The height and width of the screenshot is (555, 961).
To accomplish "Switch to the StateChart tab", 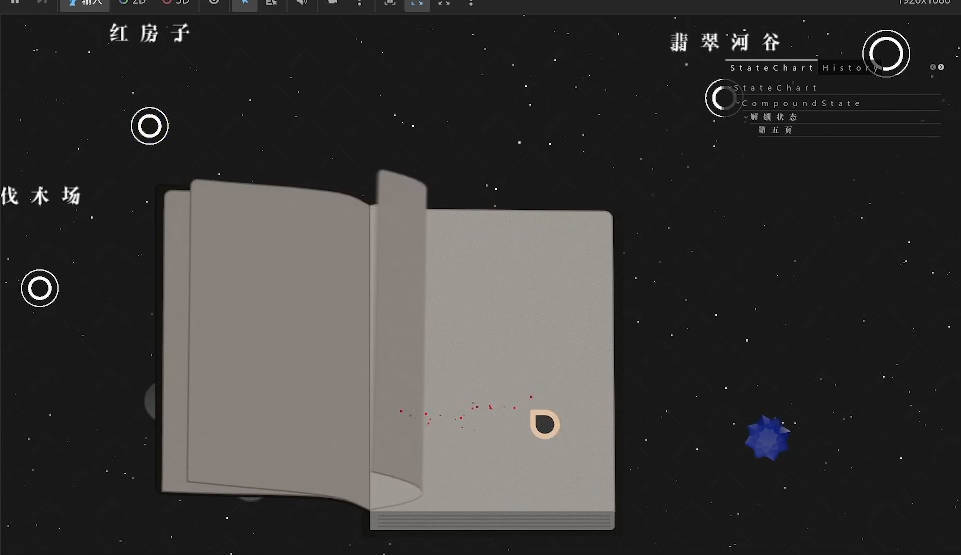I will pyautogui.click(x=771, y=67).
